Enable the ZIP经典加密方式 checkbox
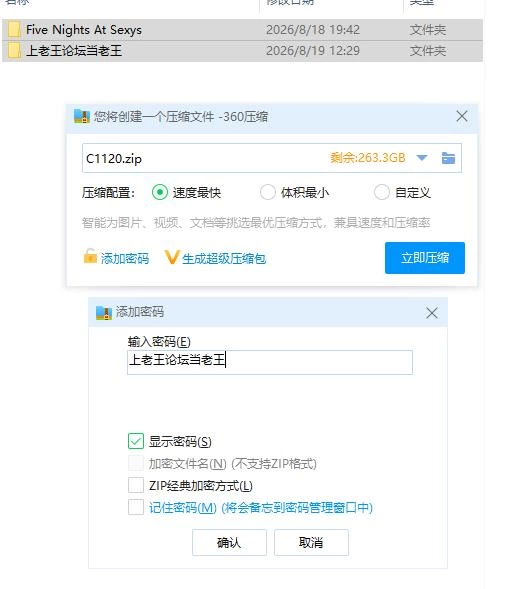This screenshot has width=507, height=589. click(x=136, y=485)
